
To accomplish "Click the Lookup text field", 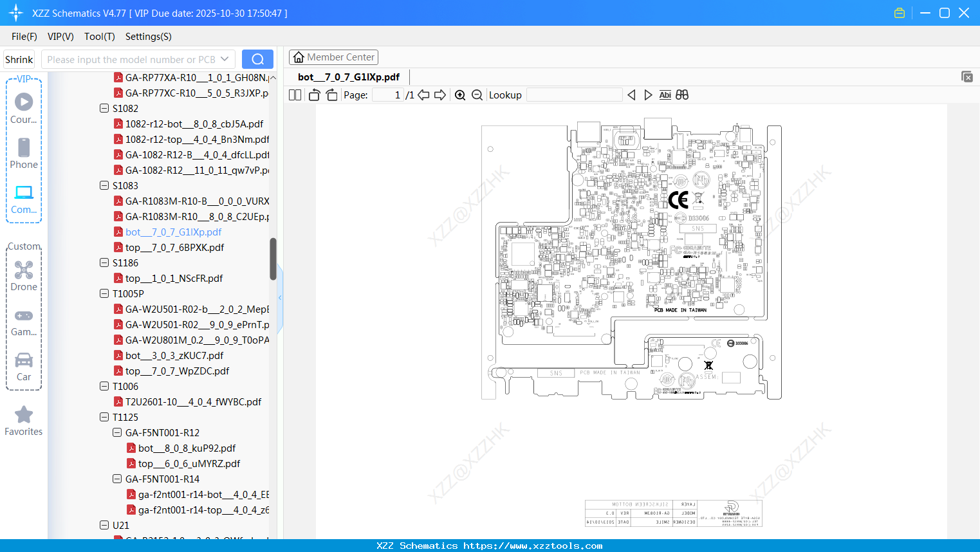I will point(574,95).
